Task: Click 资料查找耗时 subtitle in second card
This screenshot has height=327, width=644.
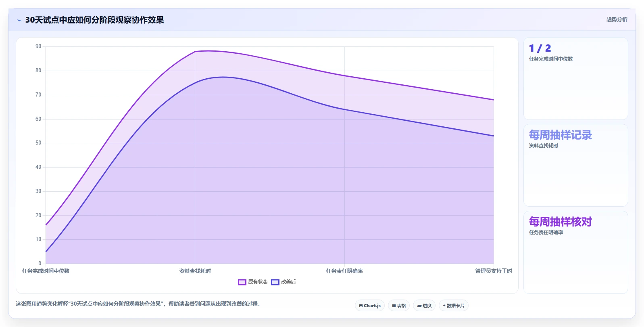Action: pos(543,146)
